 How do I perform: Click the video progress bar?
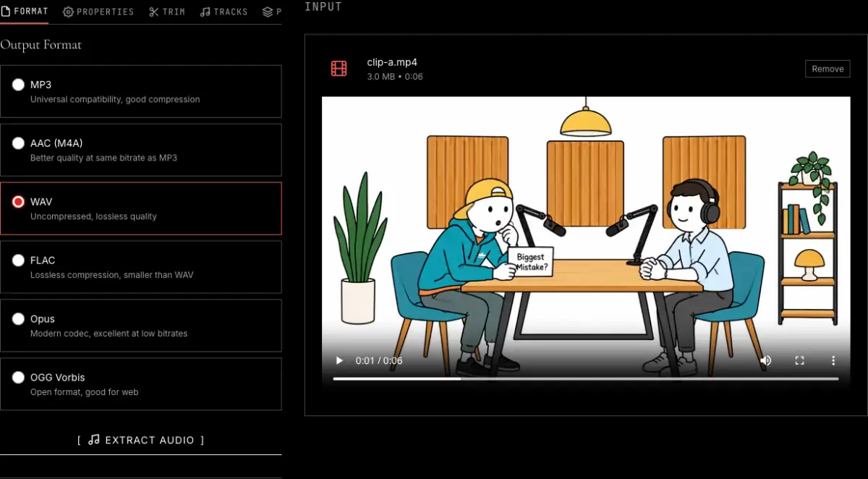586,378
